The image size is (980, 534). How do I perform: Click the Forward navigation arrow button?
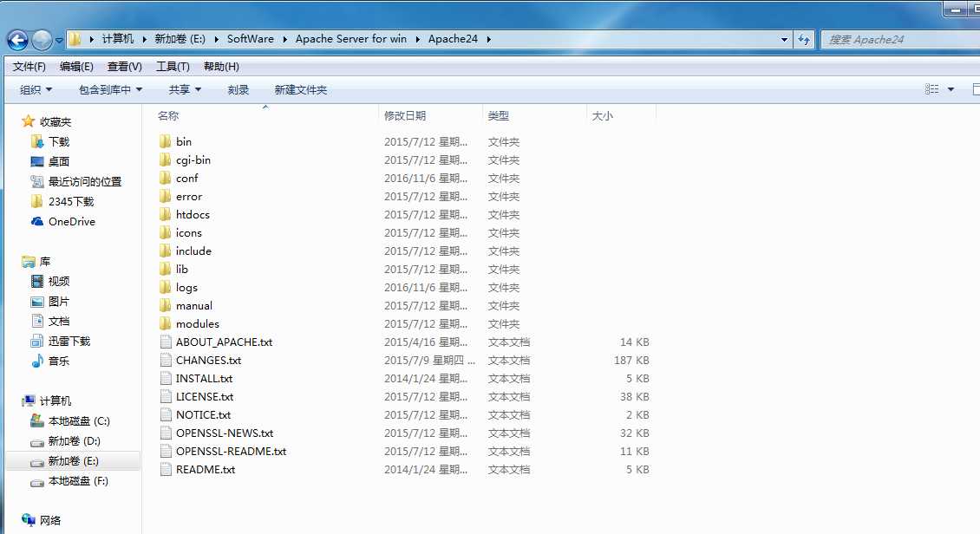coord(42,40)
